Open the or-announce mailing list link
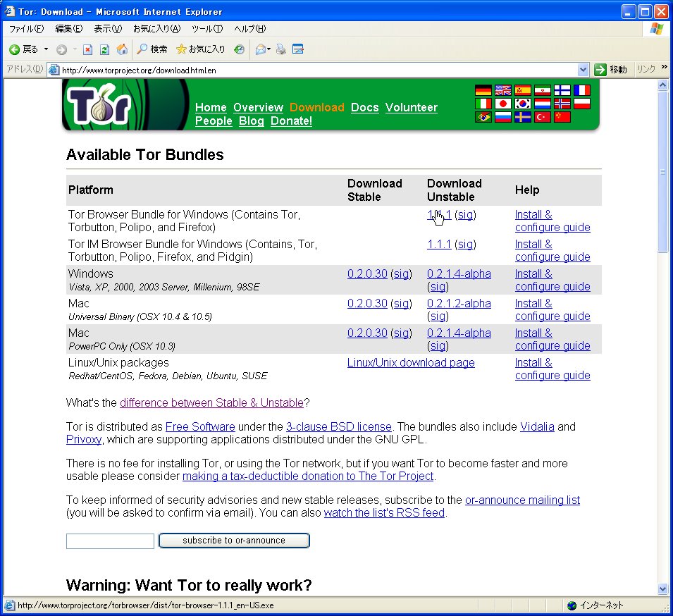Viewport: 673px width, 616px height. (x=522, y=500)
